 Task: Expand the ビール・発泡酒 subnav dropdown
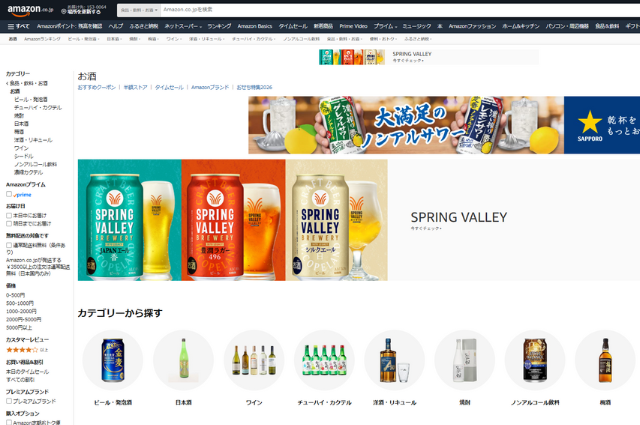[84, 39]
